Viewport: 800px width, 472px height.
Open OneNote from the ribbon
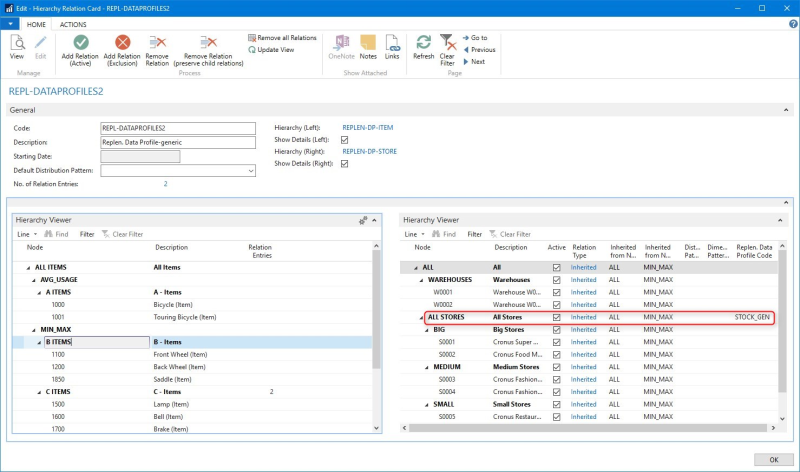click(x=341, y=42)
